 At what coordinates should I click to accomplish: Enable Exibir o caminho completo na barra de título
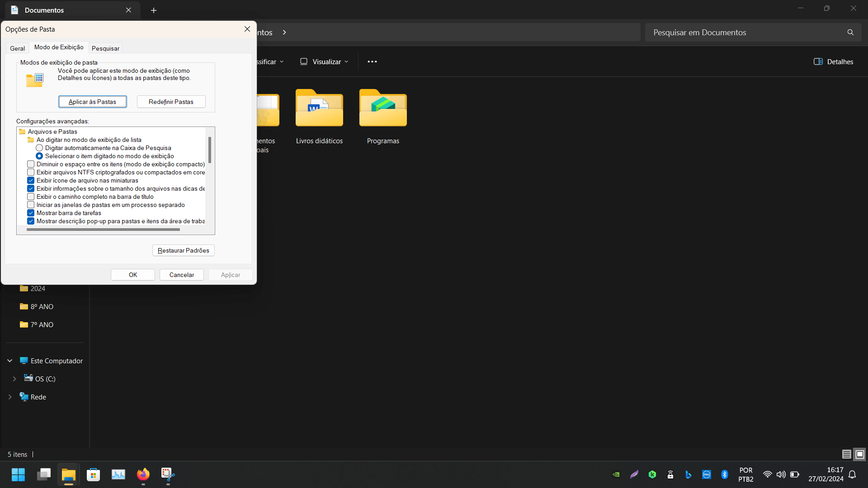coord(31,197)
